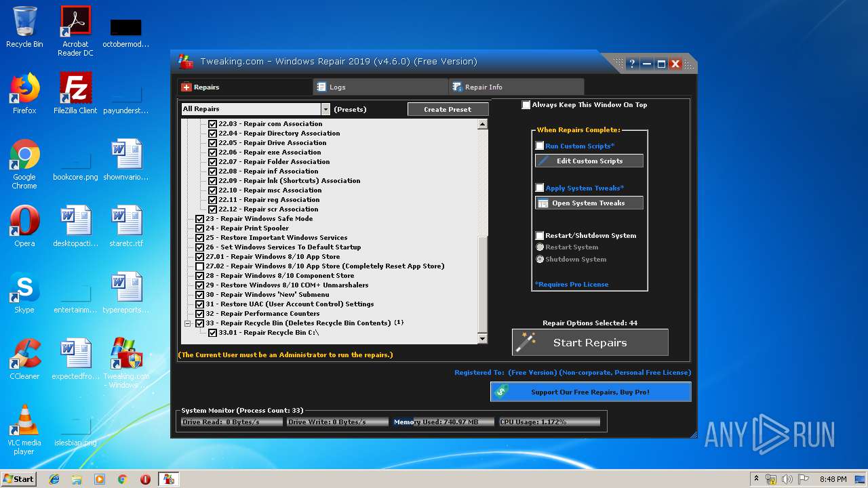The width and height of the screenshot is (868, 488).
Task: Click Opera icon on taskbar
Action: tap(145, 479)
